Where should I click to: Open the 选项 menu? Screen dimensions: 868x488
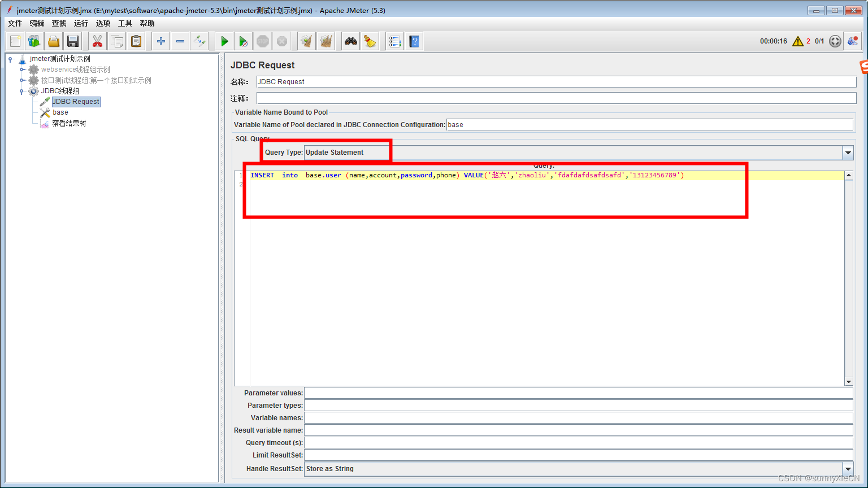point(103,23)
